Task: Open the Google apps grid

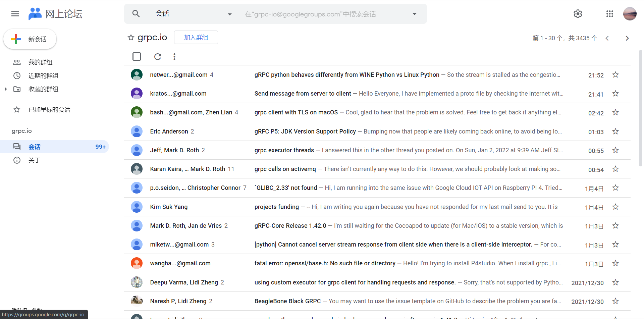Action: pyautogui.click(x=610, y=14)
